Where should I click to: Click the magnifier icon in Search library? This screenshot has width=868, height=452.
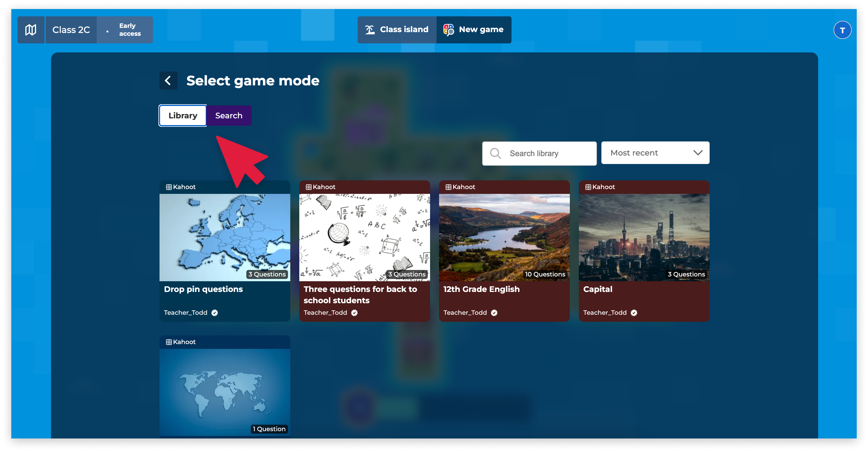pyautogui.click(x=495, y=153)
